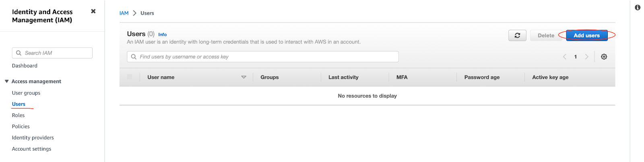Click the Add users button
Viewport: 644px width, 162px height.
point(586,35)
